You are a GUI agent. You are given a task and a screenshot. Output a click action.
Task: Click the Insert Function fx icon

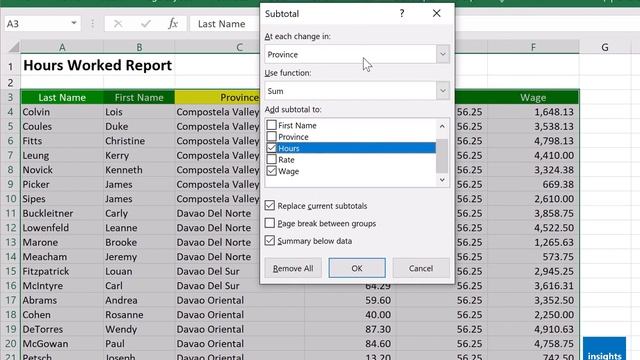pyautogui.click(x=173, y=24)
